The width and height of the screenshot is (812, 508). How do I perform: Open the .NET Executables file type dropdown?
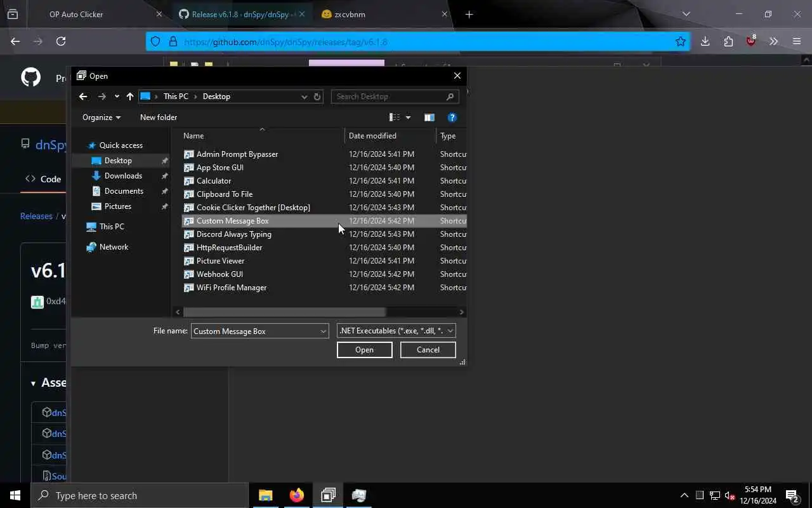pyautogui.click(x=396, y=331)
